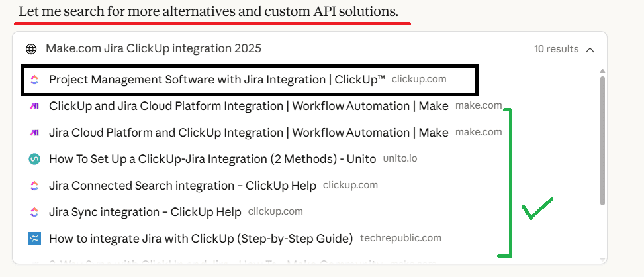Click the Make favicon beside 'ClickUp and Jira Cloud Platform Integration'
644x277 pixels.
point(34,106)
